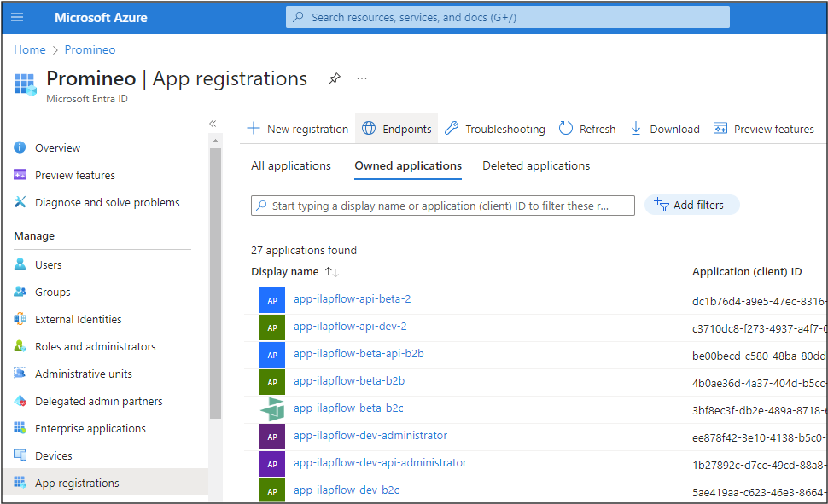Open app-ilapflow-dev-b2c registration
Screen dimensions: 828x504
pos(347,490)
